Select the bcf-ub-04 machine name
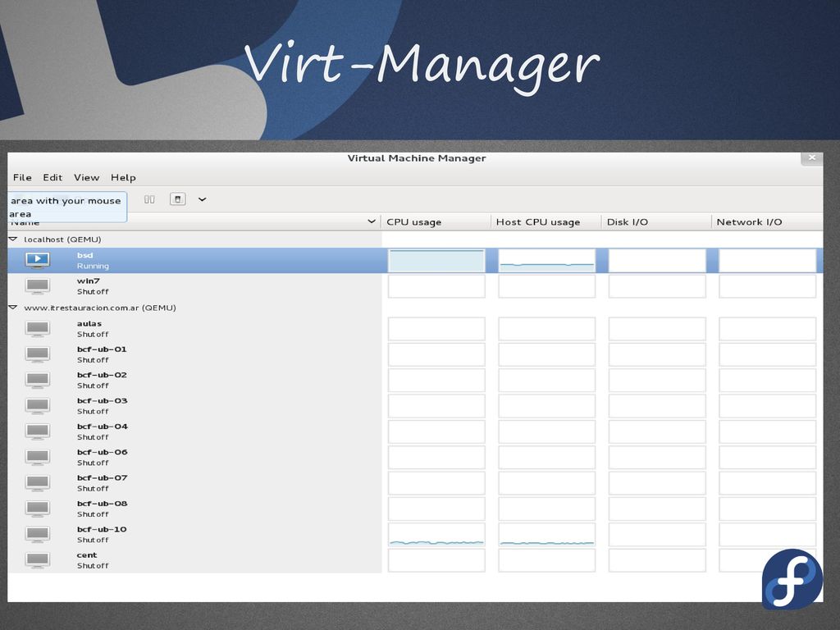 tap(103, 427)
